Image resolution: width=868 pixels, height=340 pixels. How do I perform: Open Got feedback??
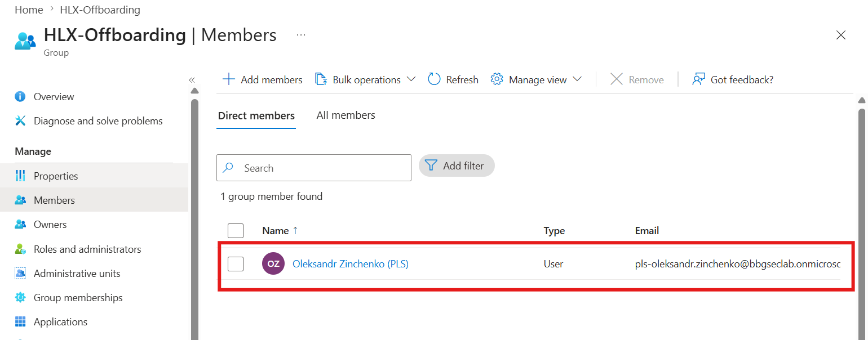click(733, 80)
